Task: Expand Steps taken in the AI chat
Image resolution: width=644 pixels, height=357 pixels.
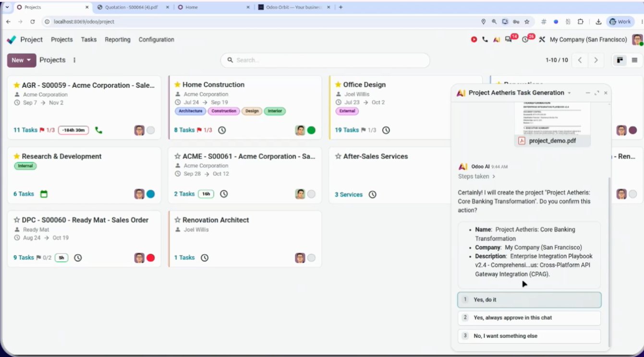Action: (477, 176)
